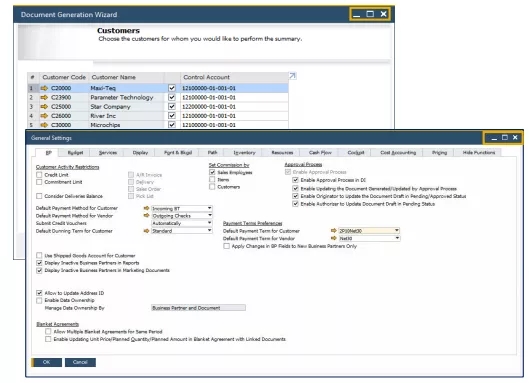Switch to the Budget tab
Viewport: 531px width, 383px height.
tap(75, 153)
